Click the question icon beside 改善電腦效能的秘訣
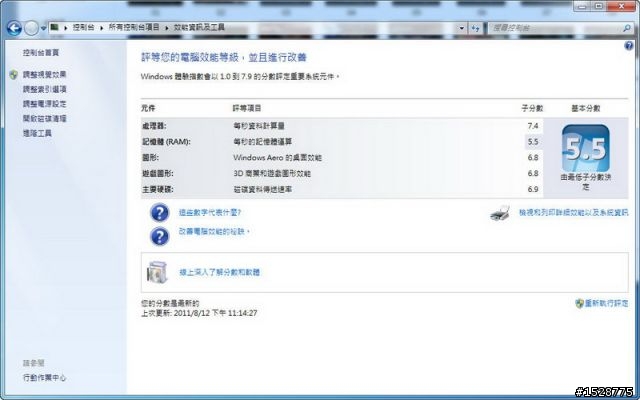The width and height of the screenshot is (640, 400). tap(160, 236)
